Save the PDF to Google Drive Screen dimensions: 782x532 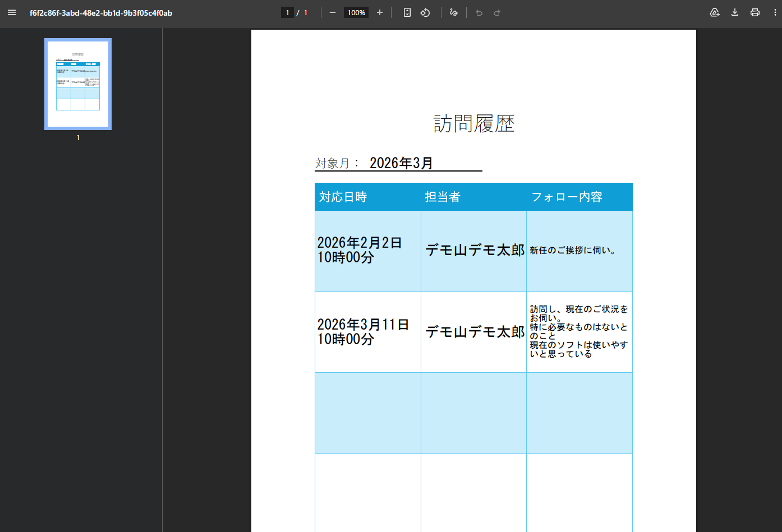(x=715, y=12)
